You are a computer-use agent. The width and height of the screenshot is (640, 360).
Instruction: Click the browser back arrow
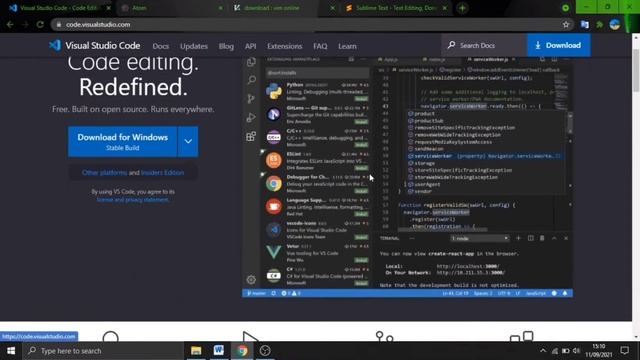coord(10,24)
